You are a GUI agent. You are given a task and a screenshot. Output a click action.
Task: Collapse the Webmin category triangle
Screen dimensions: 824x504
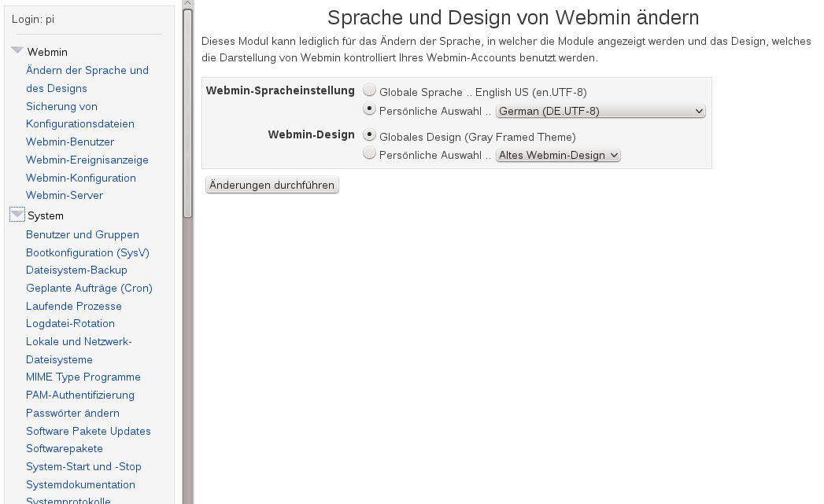(17, 50)
